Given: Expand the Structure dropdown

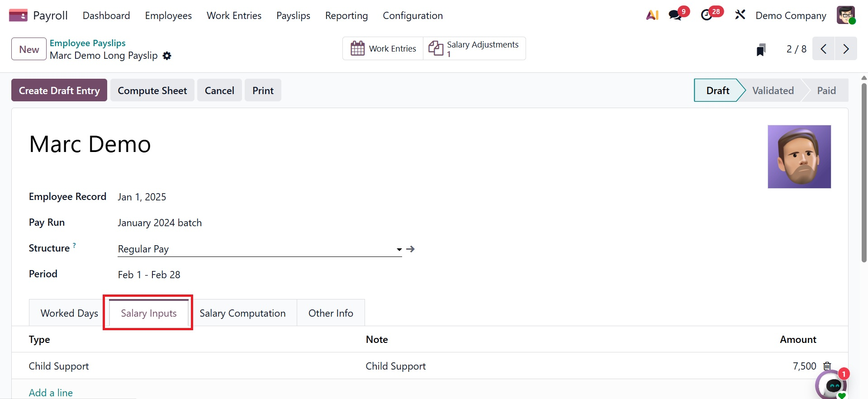Looking at the screenshot, I should click(x=399, y=249).
